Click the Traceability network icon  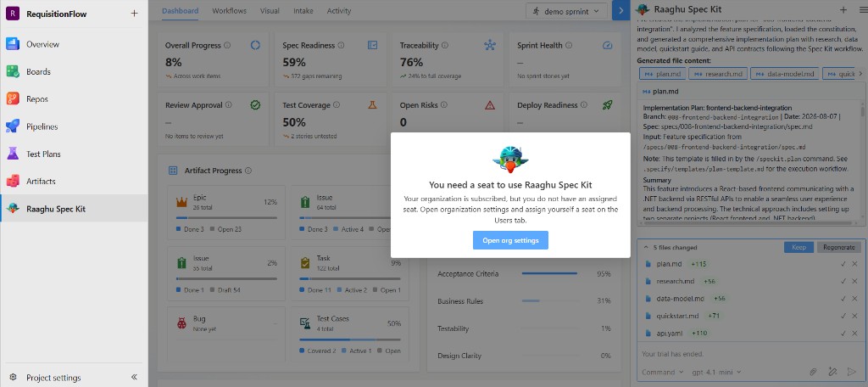[x=490, y=46]
